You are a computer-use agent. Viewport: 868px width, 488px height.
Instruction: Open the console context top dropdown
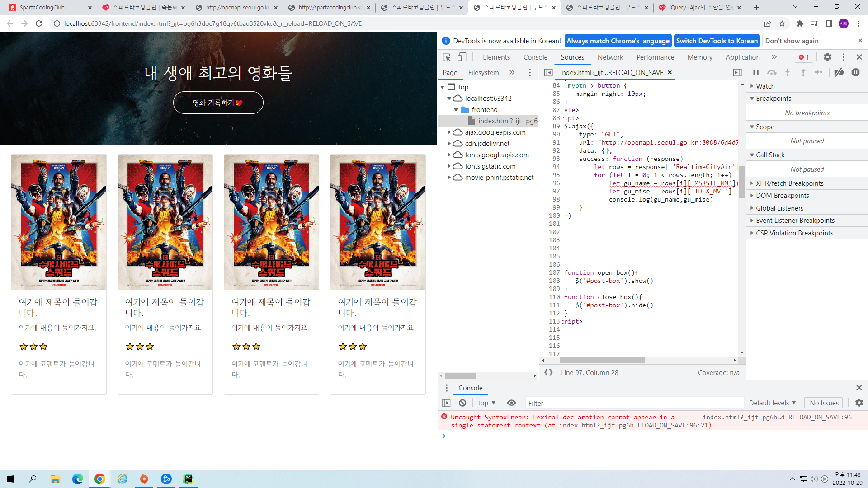pyautogui.click(x=486, y=403)
